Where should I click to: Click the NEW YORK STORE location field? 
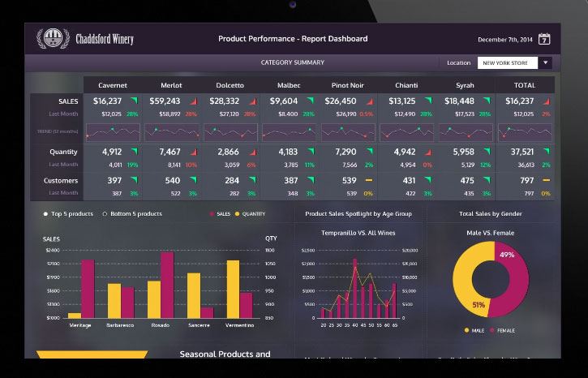click(508, 62)
